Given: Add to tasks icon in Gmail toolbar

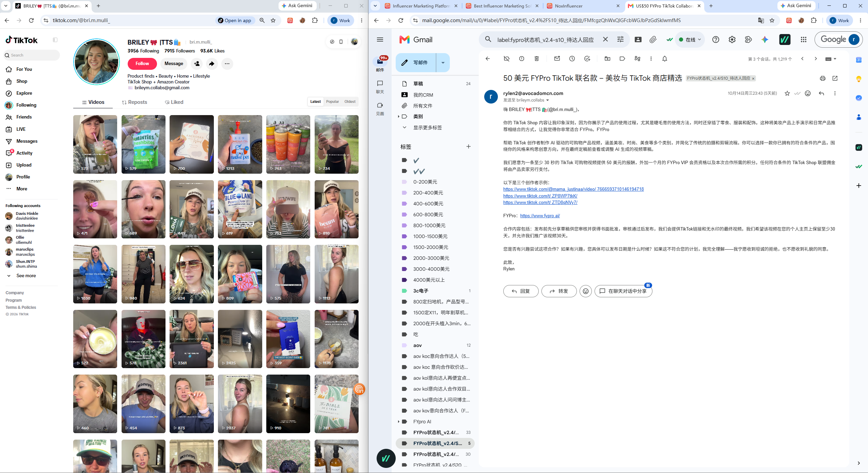Looking at the screenshot, I should 587,59.
